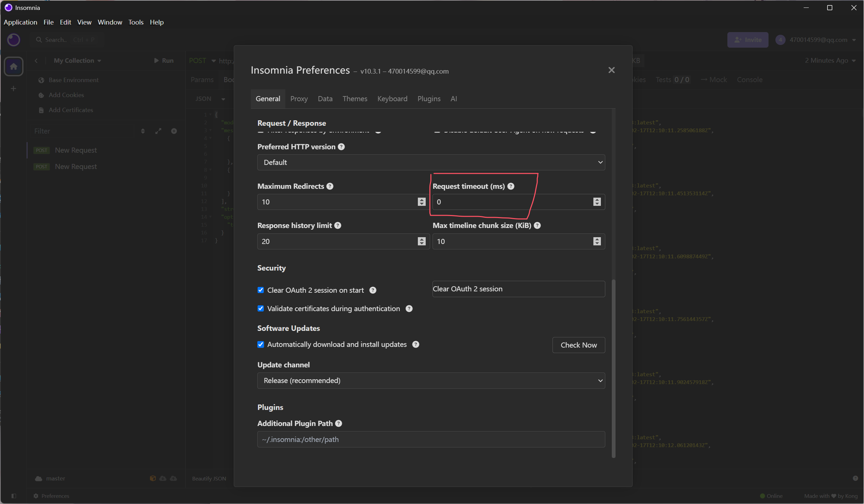Click the orange box icon in the sync bar
The height and width of the screenshot is (504, 864).
pyautogui.click(x=153, y=479)
